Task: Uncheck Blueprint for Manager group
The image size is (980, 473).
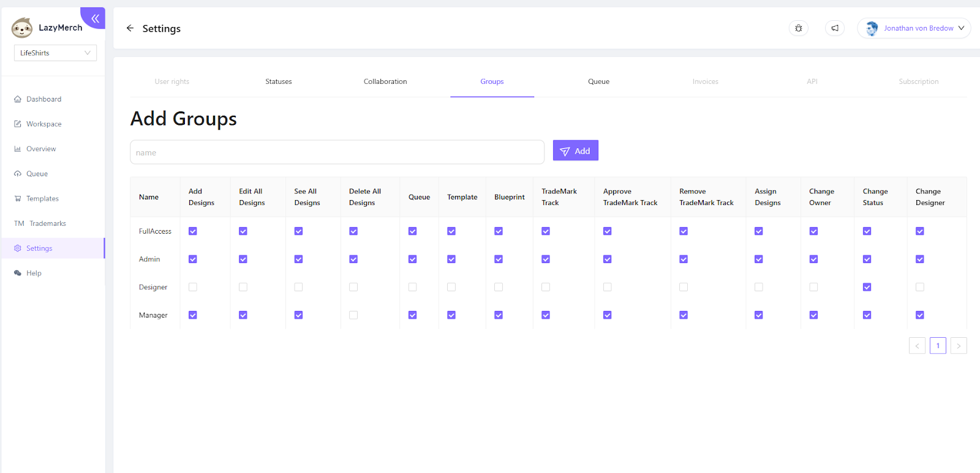Action: point(499,315)
